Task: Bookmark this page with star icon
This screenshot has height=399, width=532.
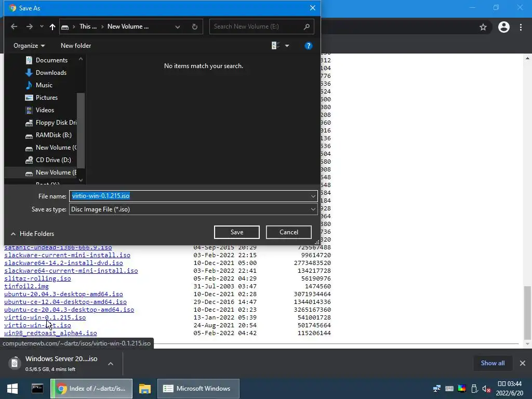Action: click(x=483, y=27)
